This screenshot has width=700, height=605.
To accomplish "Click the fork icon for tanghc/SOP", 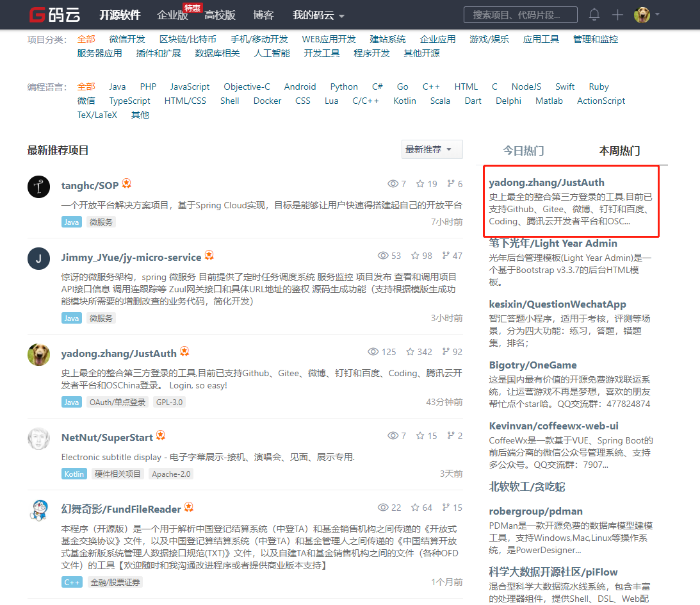I will (x=451, y=184).
